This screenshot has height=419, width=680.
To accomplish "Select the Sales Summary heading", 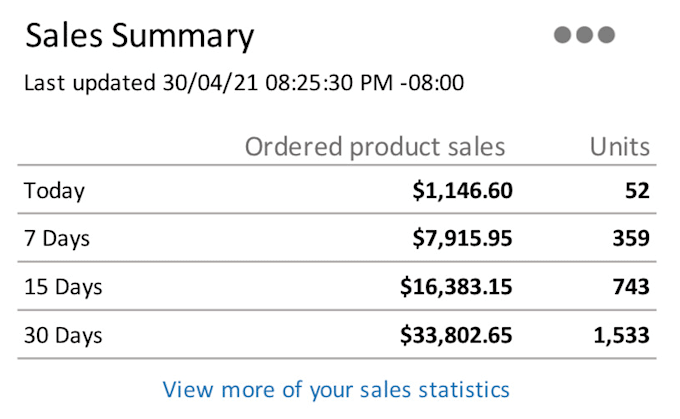I will point(139,36).
